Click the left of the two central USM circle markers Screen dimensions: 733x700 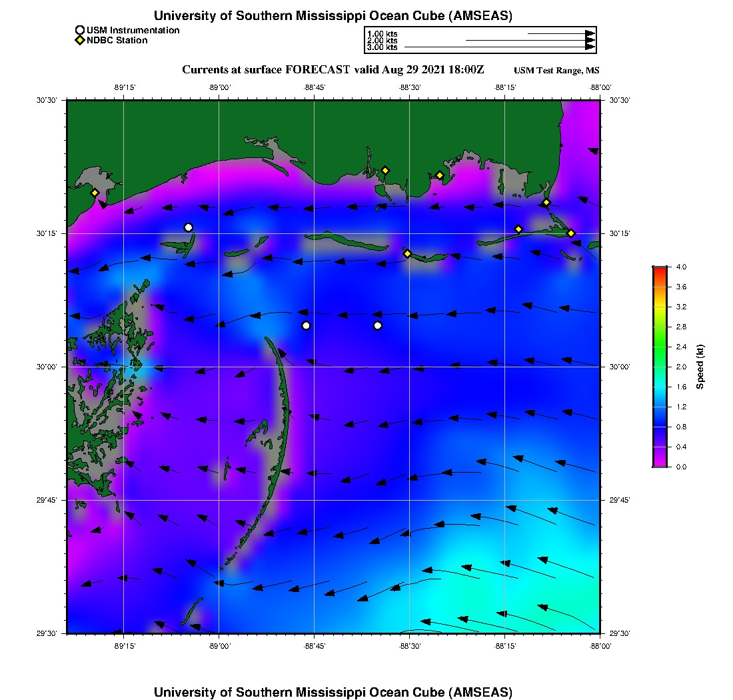tap(306, 325)
